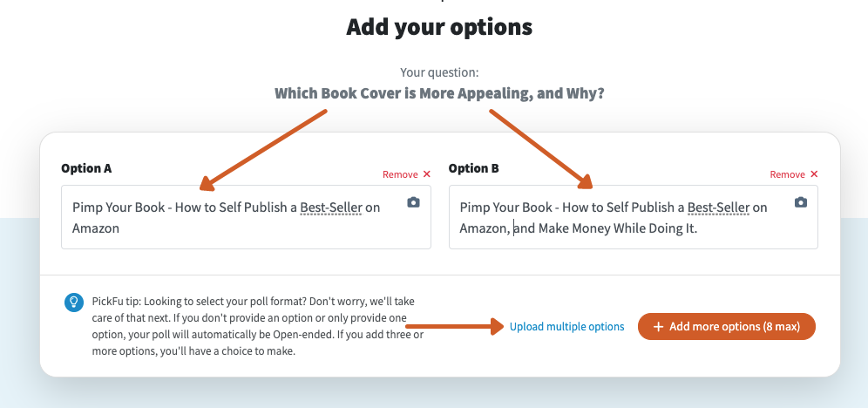868x408 pixels.
Task: Click the Option B label
Action: tap(474, 168)
